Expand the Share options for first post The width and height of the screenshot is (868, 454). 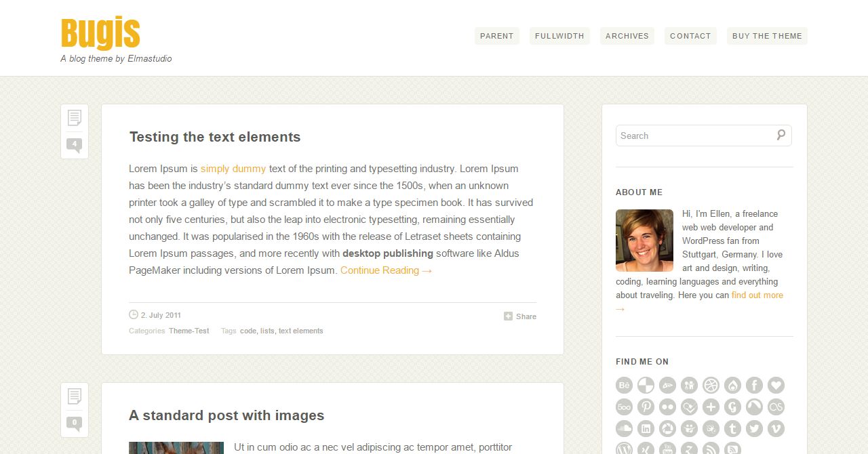[520, 316]
